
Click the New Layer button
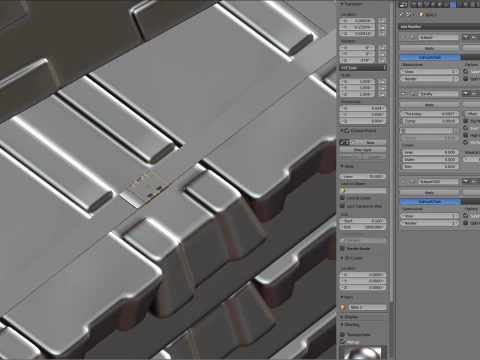tap(363, 150)
